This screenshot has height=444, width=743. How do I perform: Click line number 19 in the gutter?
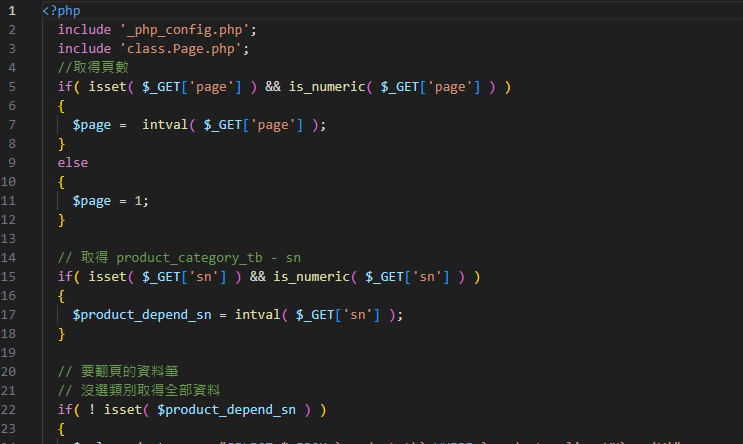pos(8,353)
